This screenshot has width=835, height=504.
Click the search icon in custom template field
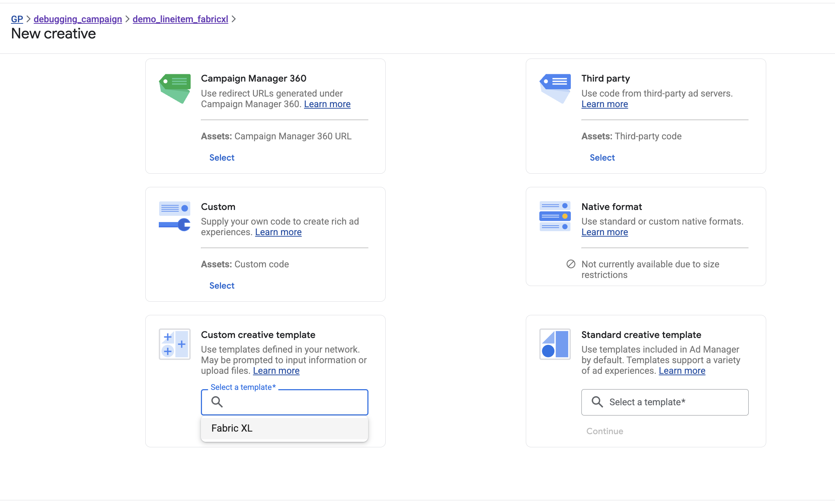coord(217,402)
